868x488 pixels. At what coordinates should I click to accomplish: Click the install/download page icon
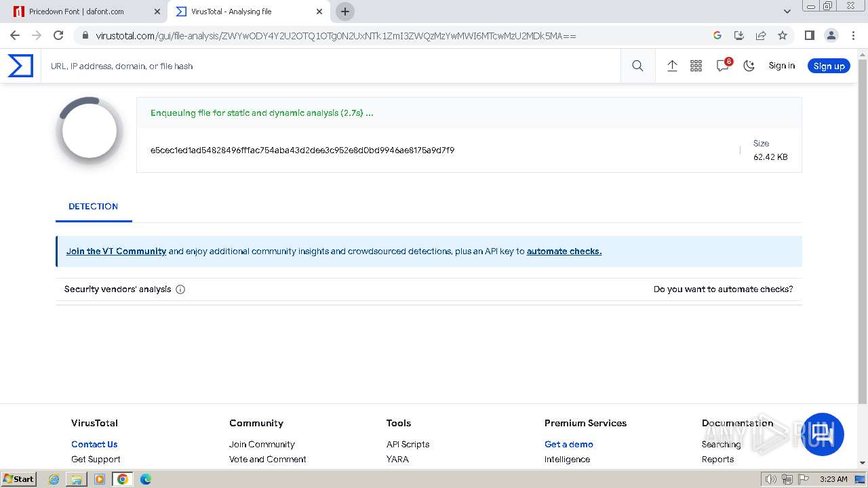point(739,35)
